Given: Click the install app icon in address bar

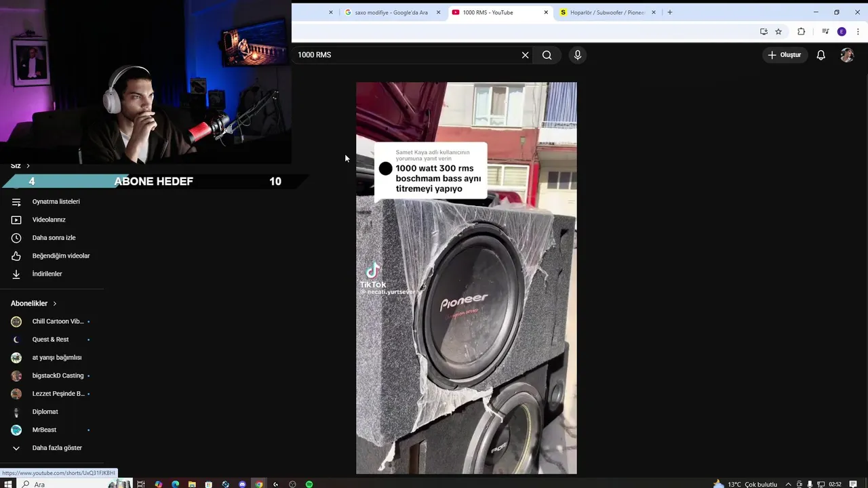Looking at the screenshot, I should pyautogui.click(x=764, y=32).
